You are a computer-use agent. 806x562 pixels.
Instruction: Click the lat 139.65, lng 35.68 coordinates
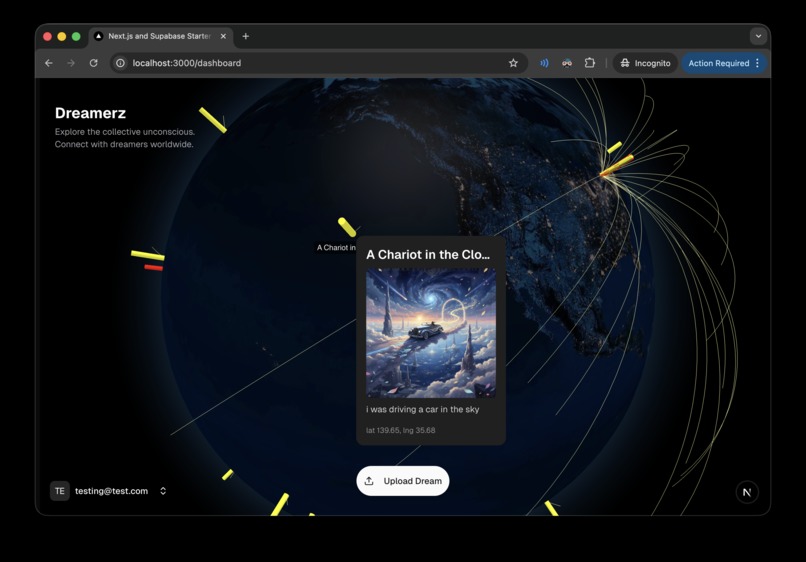click(400, 430)
